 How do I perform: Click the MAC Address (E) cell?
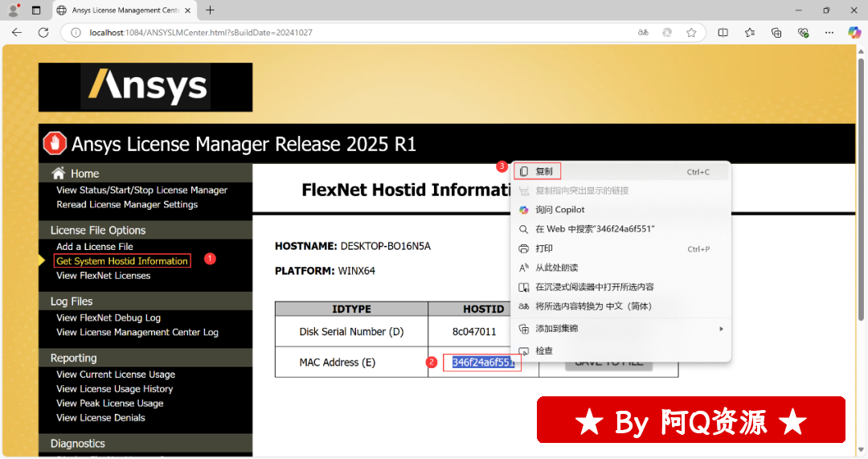pyautogui.click(x=351, y=362)
